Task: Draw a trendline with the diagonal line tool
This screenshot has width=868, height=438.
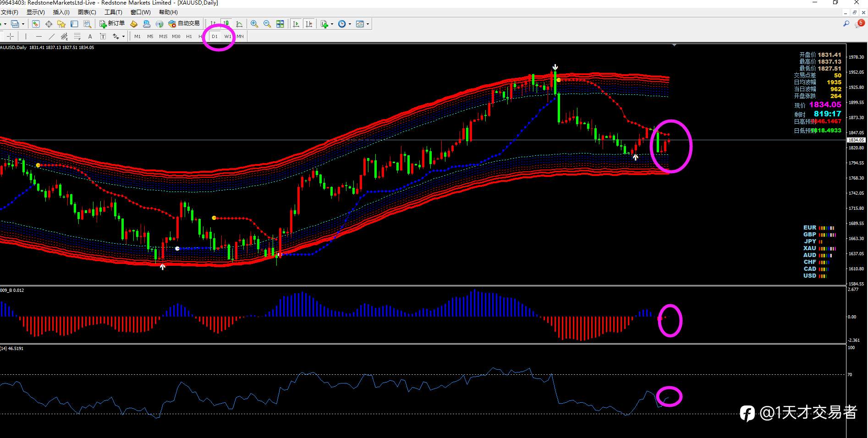Action: [x=52, y=36]
